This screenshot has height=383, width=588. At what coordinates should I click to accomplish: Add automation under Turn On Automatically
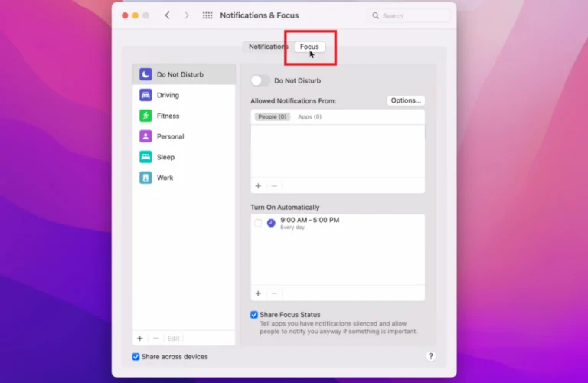(258, 293)
